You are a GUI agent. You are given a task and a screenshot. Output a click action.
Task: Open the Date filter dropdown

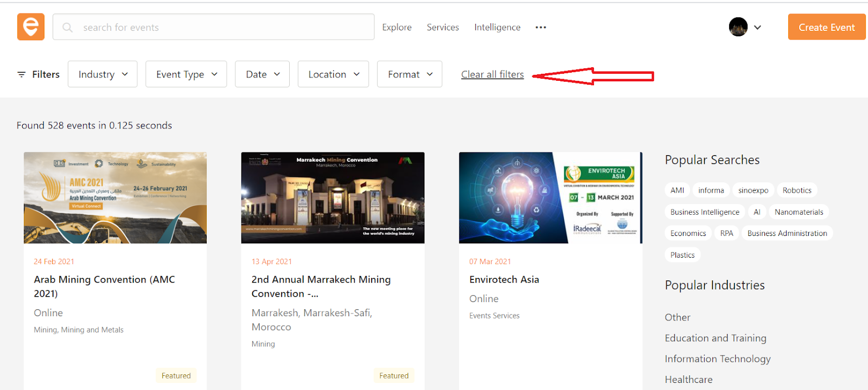pos(262,74)
